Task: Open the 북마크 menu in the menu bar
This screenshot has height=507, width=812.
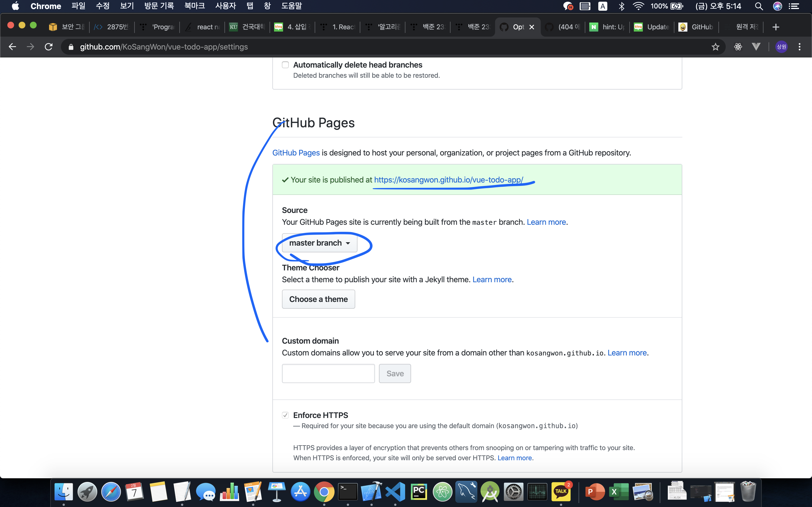Action: click(x=194, y=6)
